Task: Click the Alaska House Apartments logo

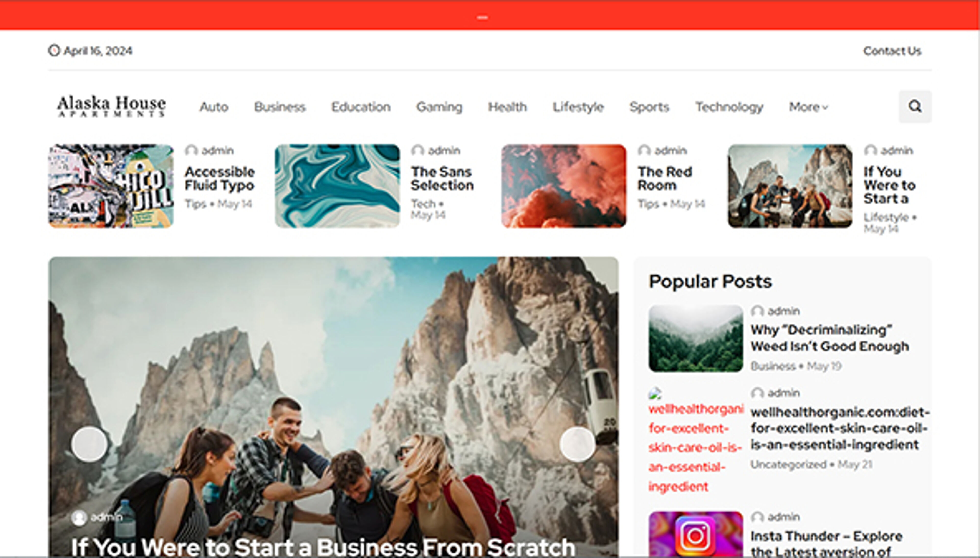Action: (x=112, y=106)
